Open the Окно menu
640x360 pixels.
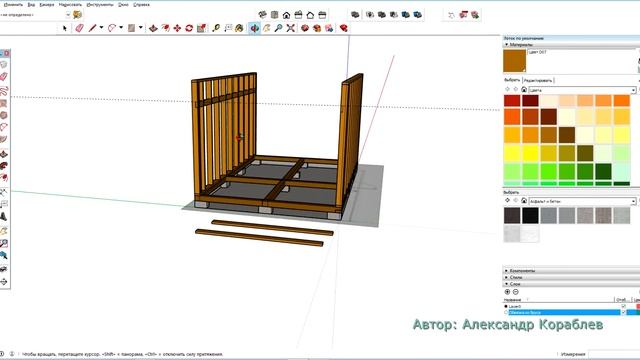pos(123,4)
